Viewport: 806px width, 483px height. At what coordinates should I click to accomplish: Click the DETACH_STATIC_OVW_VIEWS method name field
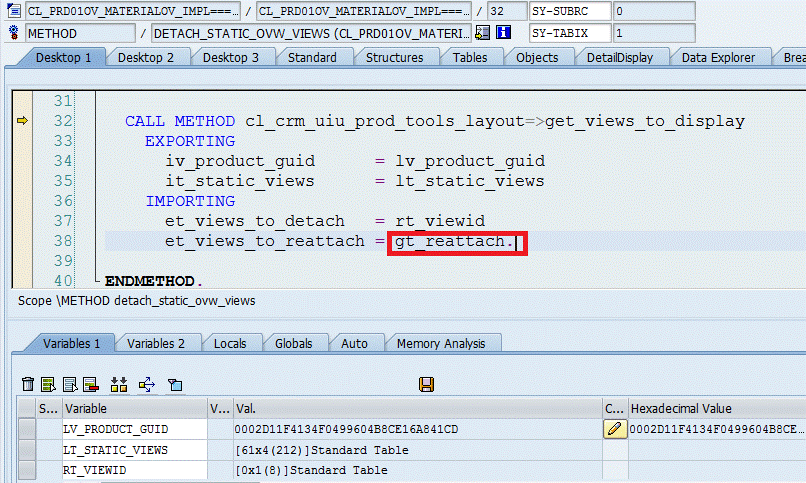tap(311, 33)
